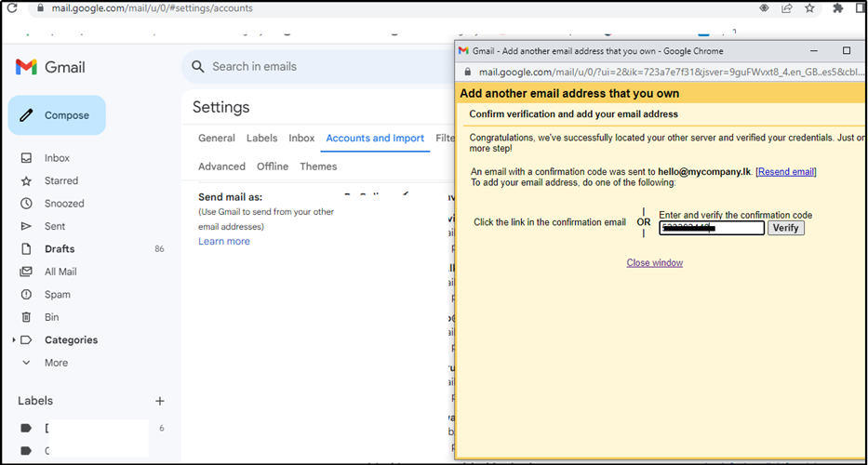Create new label with plus icon

[x=159, y=401]
